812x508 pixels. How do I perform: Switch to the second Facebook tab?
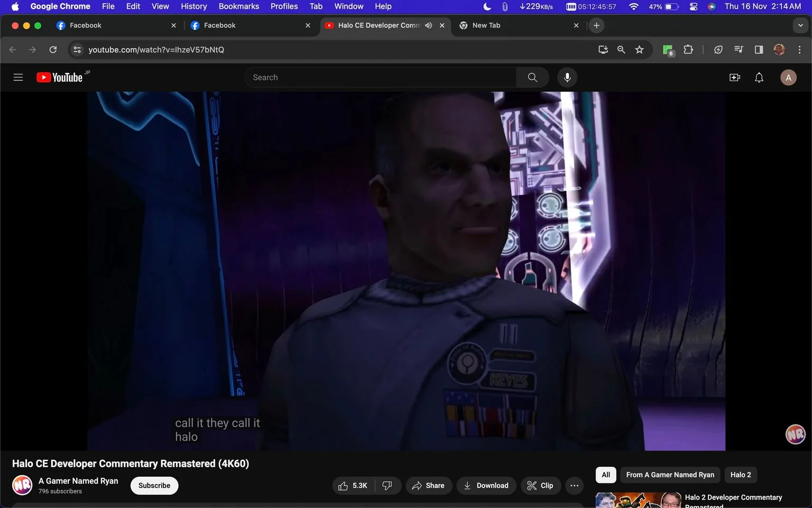click(x=250, y=25)
